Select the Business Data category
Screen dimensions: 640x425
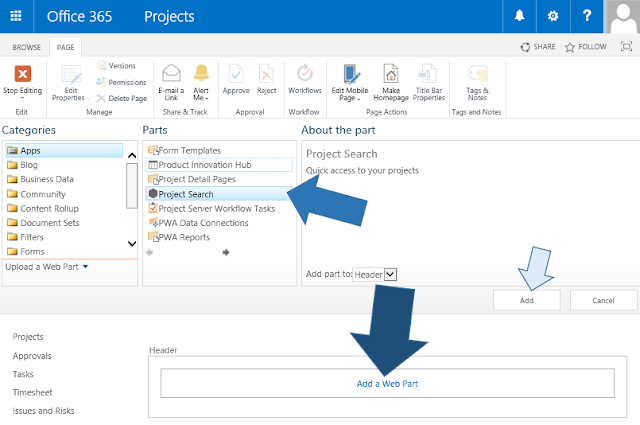coord(40,179)
